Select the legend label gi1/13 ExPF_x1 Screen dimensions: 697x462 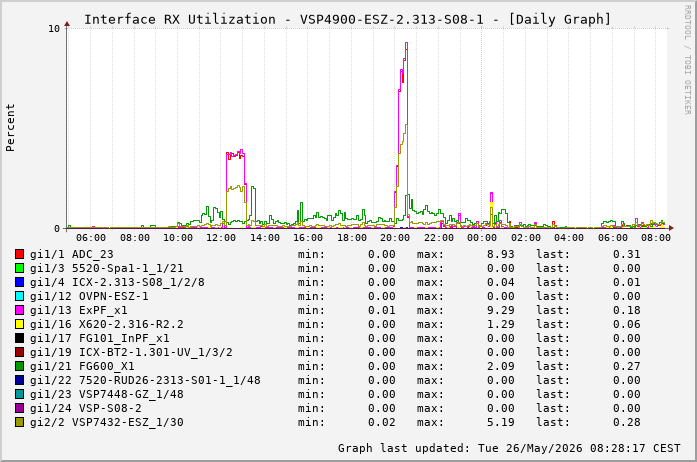click(79, 310)
